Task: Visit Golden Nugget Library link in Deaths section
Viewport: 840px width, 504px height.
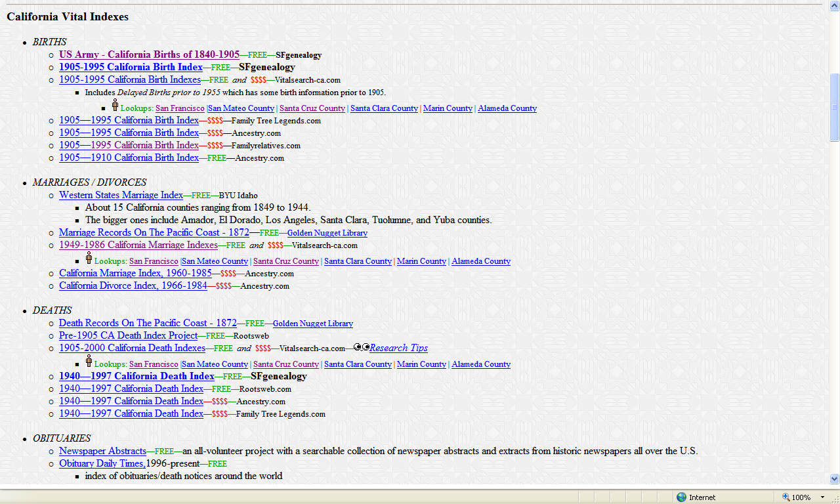Action: [x=313, y=324]
